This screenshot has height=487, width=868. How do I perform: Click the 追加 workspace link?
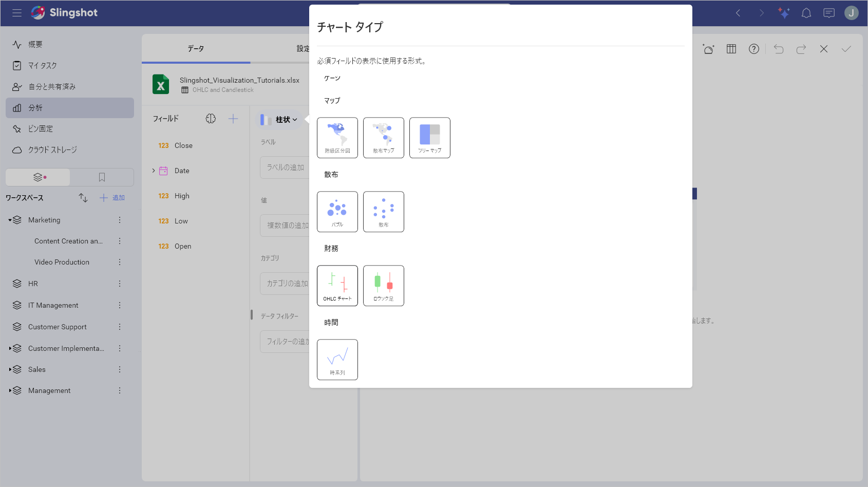click(x=112, y=198)
